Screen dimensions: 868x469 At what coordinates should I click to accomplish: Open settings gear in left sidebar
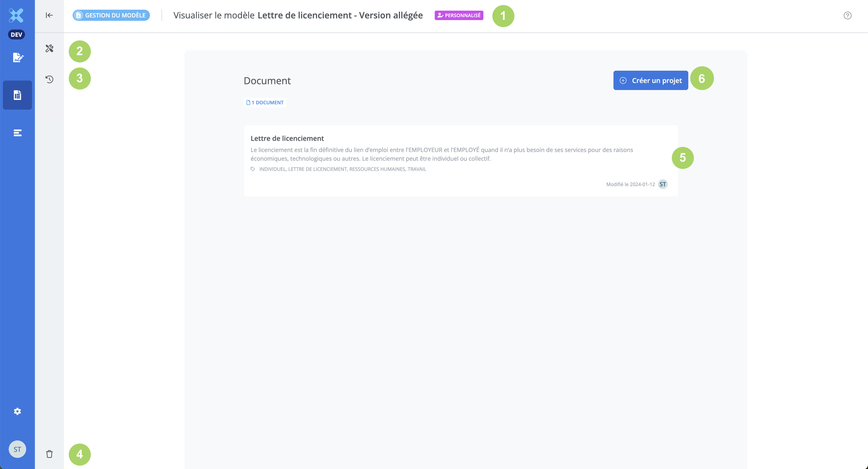point(17,411)
